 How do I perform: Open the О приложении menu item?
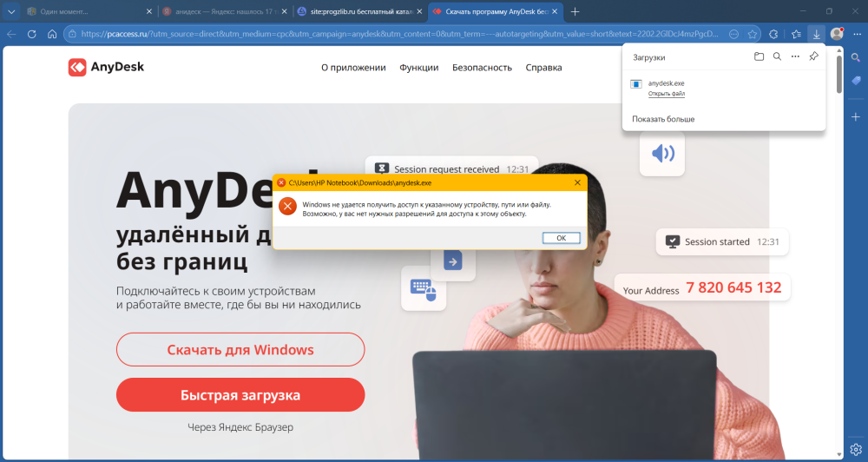353,68
